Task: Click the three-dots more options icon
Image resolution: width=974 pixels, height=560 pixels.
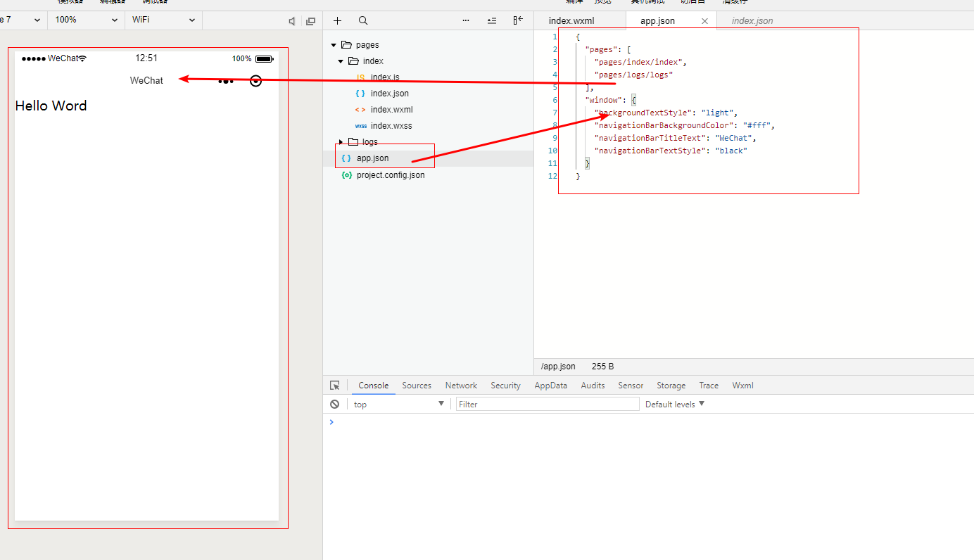Action: (466, 21)
